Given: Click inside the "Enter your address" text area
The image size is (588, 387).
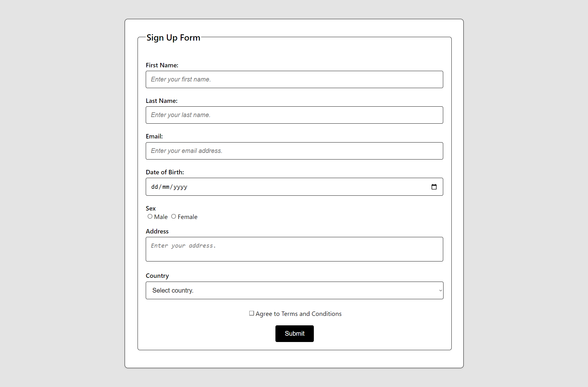Looking at the screenshot, I should click(x=294, y=249).
